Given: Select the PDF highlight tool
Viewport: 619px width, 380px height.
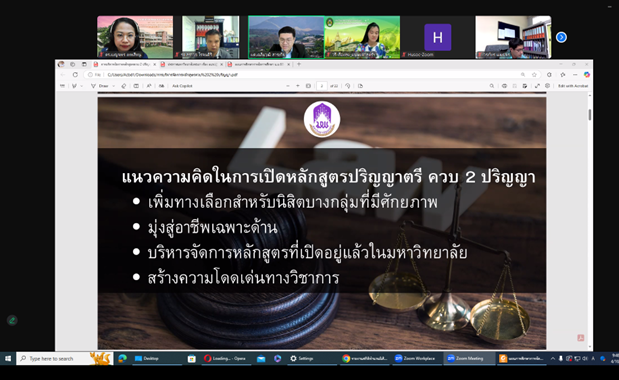Looking at the screenshot, I should (74, 86).
